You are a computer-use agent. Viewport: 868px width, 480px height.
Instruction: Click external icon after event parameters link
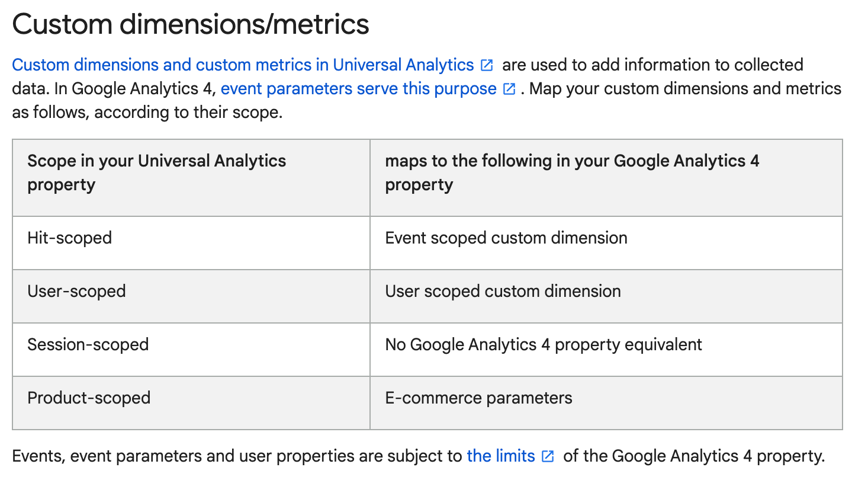(x=509, y=89)
